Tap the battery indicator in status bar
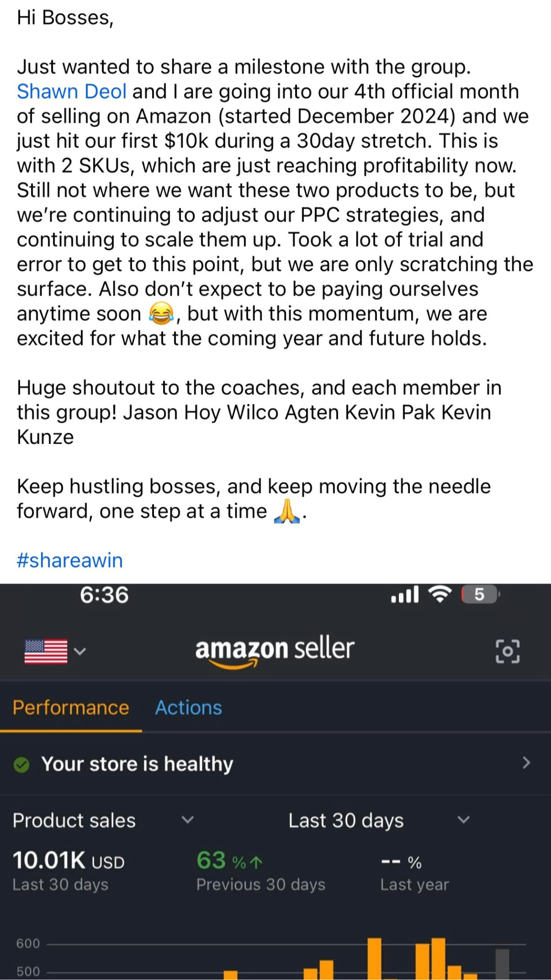 tap(480, 595)
